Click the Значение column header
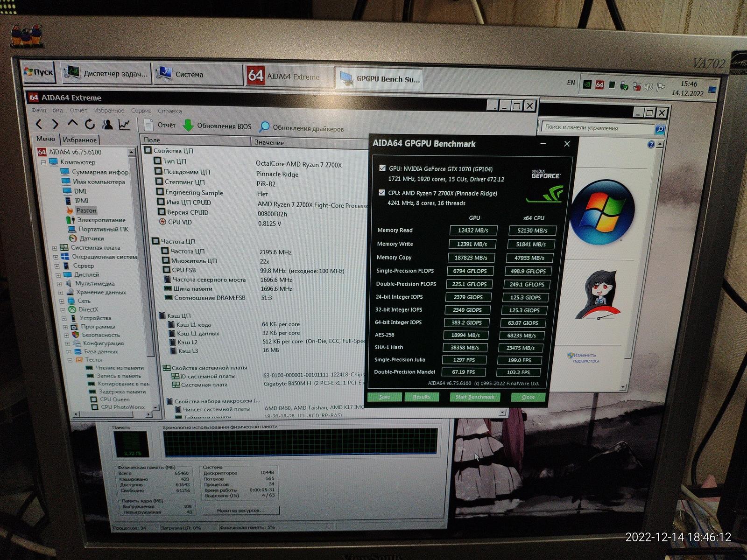This screenshot has width=747, height=560. pyautogui.click(x=310, y=142)
